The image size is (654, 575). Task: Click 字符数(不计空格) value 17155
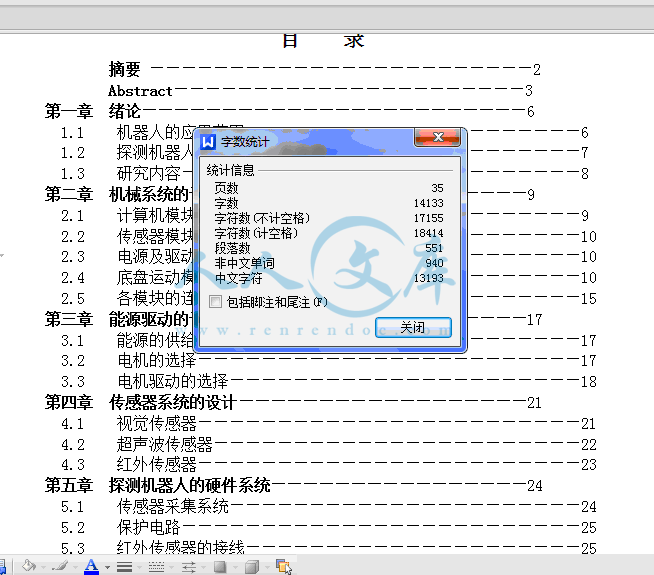click(x=428, y=218)
